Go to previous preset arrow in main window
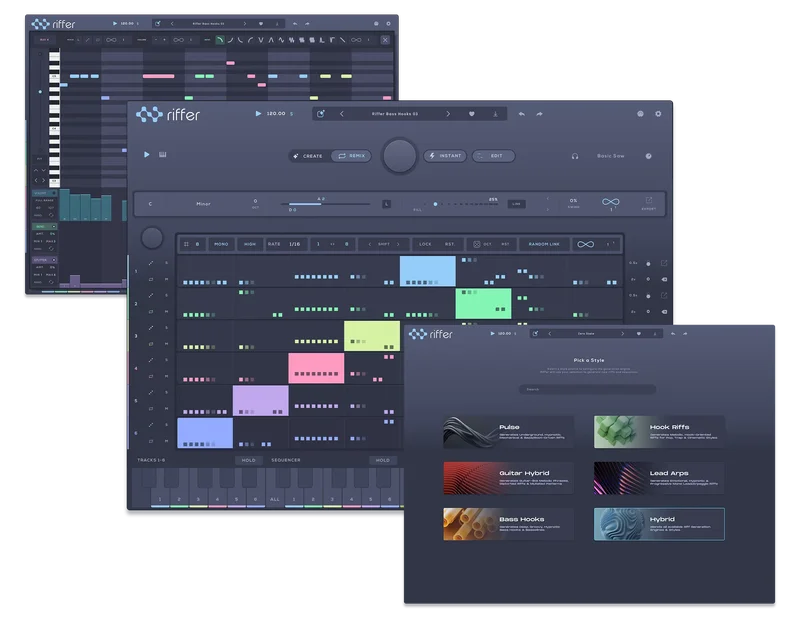Image resolution: width=800 pixels, height=618 pixels. pyautogui.click(x=342, y=114)
